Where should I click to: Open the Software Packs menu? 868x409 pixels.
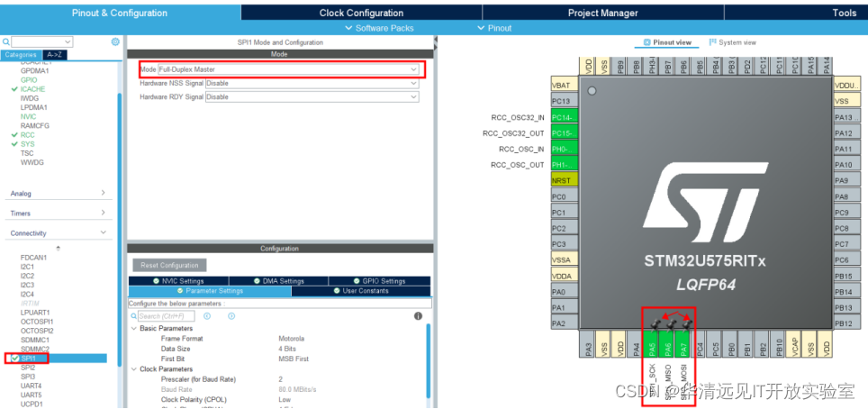coord(379,28)
